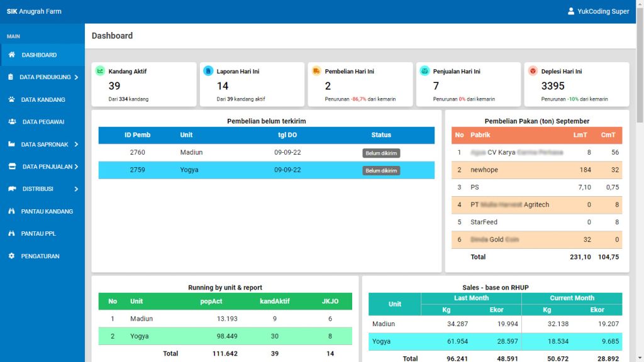Click the Pembelian Hari Ini truck icon
Screen dimensions: 644x362
tap(316, 71)
